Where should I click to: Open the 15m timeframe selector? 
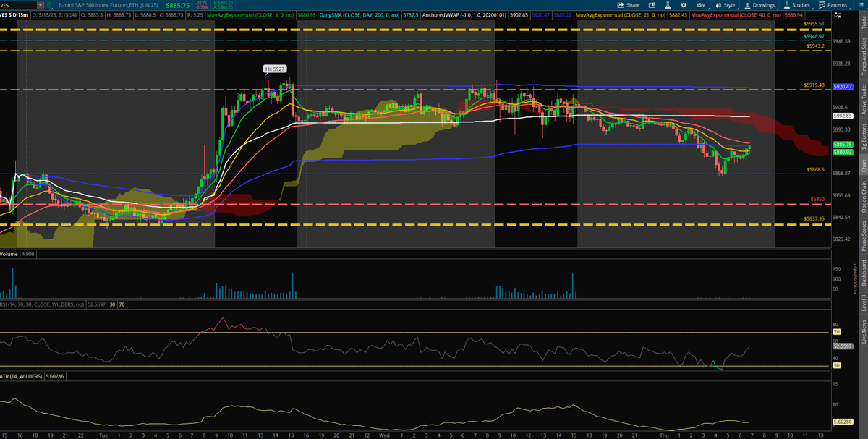click(x=702, y=5)
